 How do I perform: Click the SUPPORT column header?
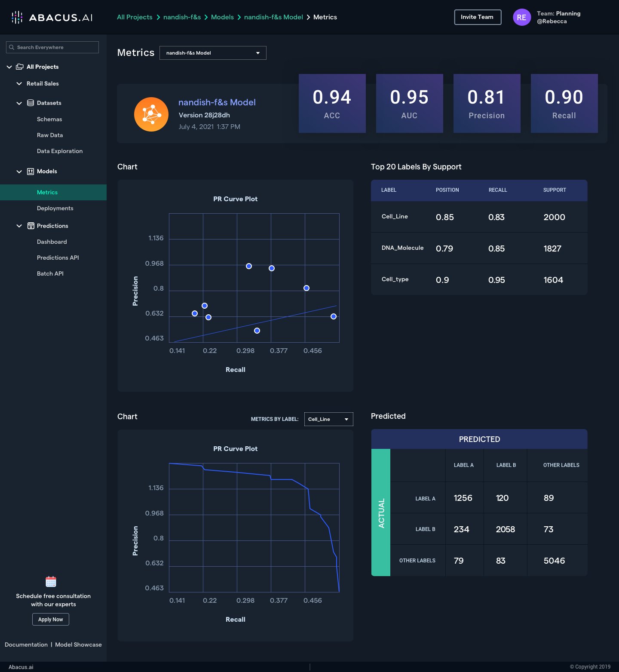(555, 190)
